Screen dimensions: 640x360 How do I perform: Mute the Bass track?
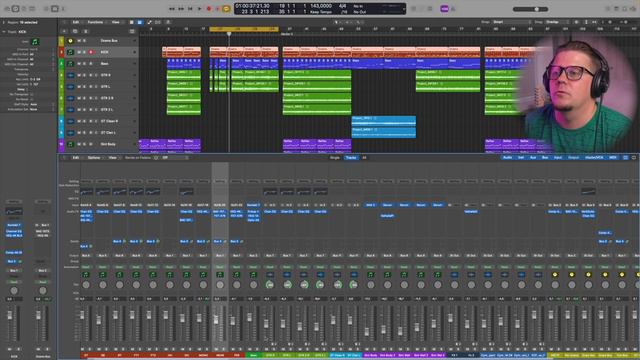tap(79, 64)
